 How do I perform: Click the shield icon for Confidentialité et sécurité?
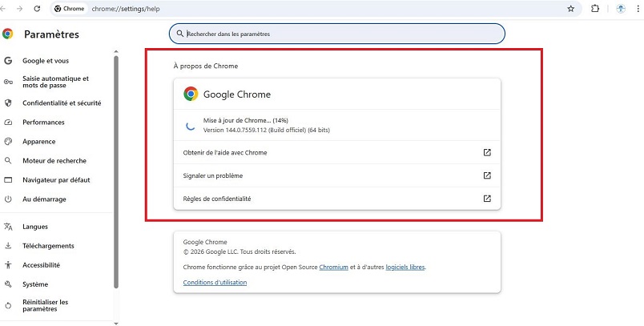point(8,103)
